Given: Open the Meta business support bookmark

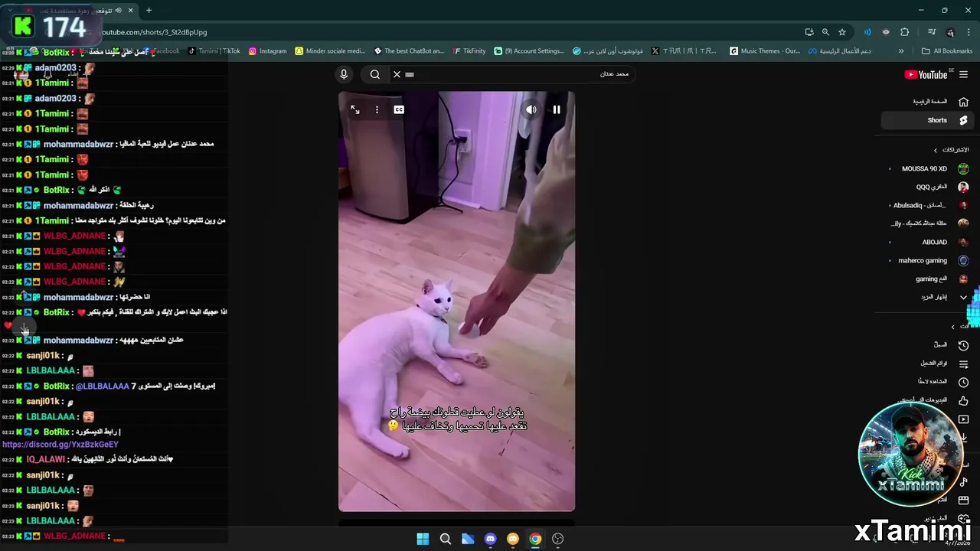Looking at the screenshot, I should (x=839, y=51).
